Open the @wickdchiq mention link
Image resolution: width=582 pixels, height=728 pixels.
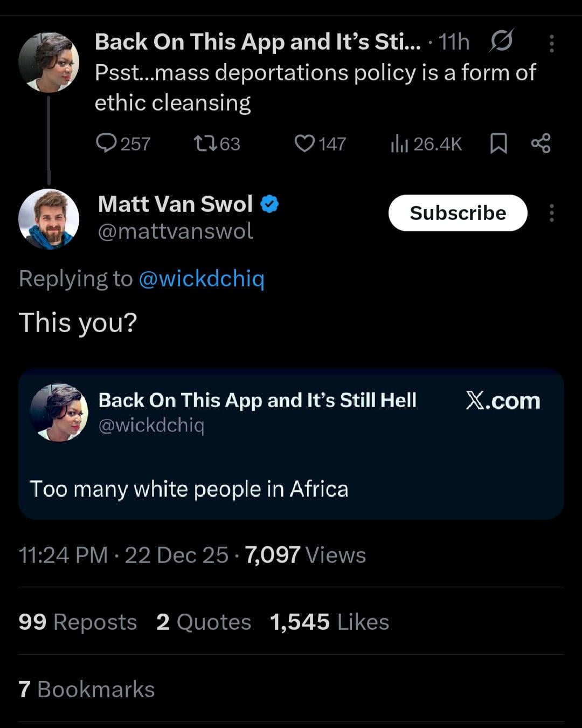coord(202,279)
